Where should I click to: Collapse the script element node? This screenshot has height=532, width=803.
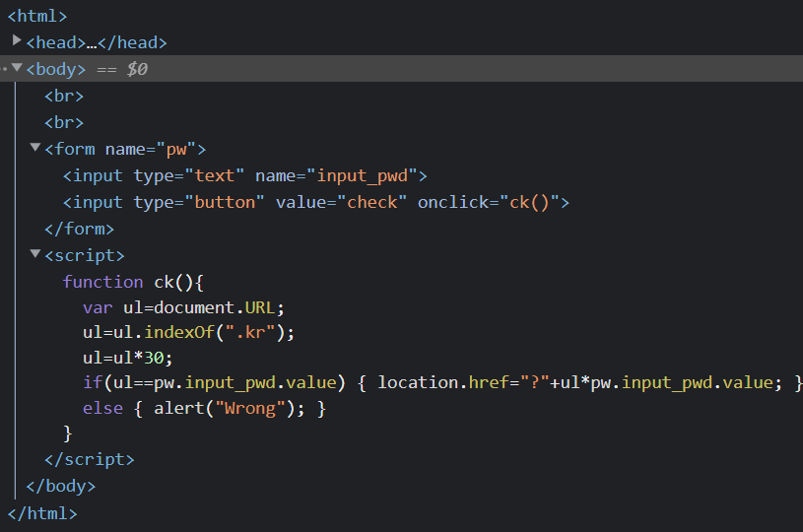34,253
